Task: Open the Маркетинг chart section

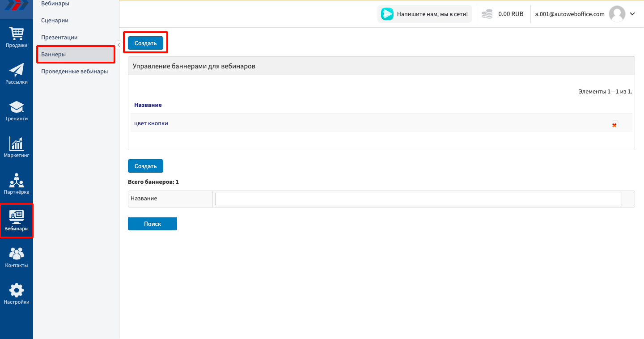Action: [17, 148]
